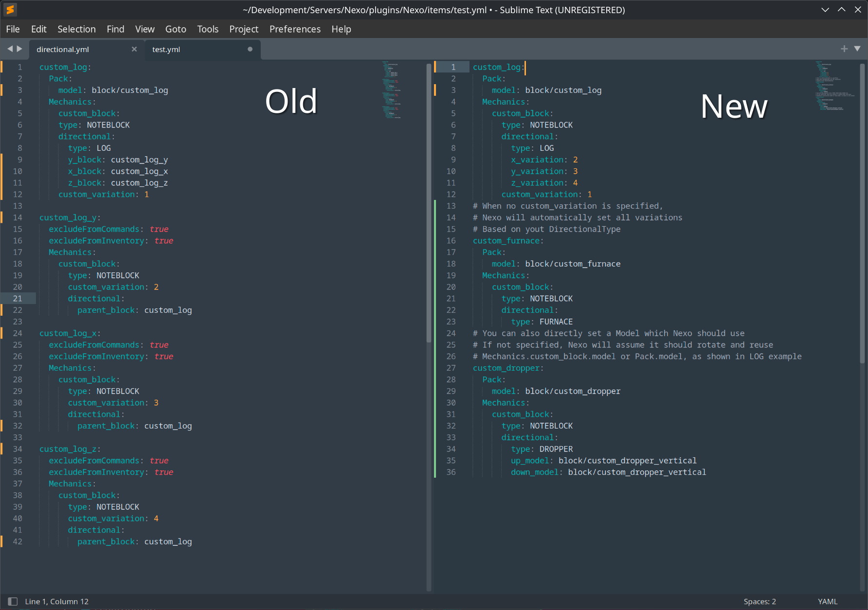The image size is (868, 610).
Task: Click the new tab plus icon
Action: (x=844, y=49)
